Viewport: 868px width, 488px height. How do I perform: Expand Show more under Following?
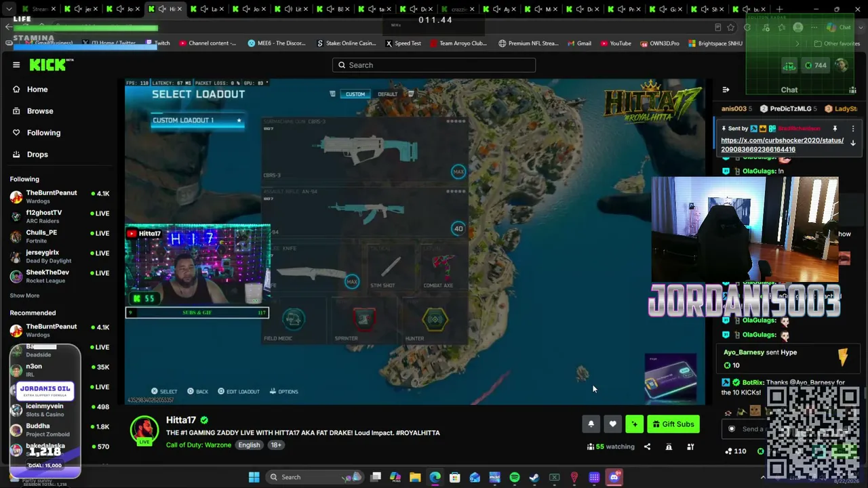coord(24,296)
